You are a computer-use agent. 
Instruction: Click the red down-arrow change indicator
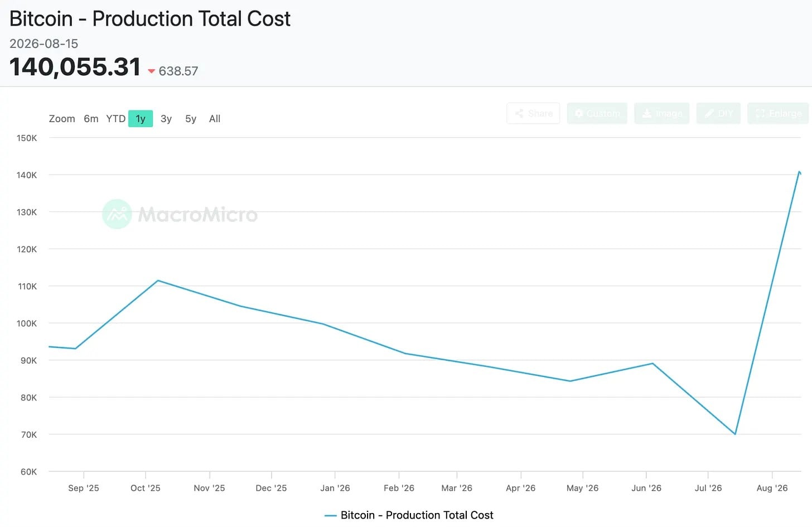click(151, 71)
